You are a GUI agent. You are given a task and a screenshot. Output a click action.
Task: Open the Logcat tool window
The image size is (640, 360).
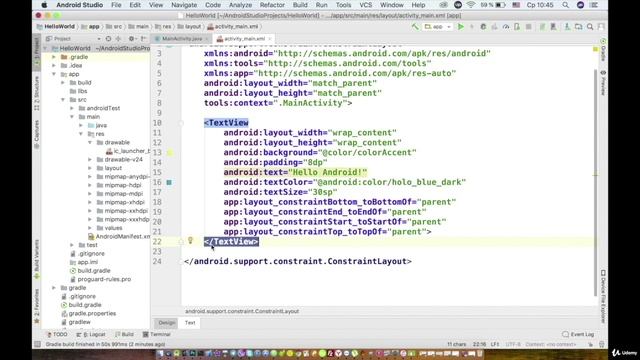pos(91,334)
